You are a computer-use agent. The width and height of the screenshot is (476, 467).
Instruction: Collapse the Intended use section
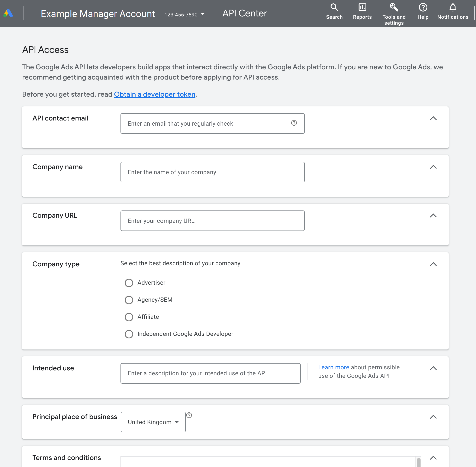click(x=433, y=368)
